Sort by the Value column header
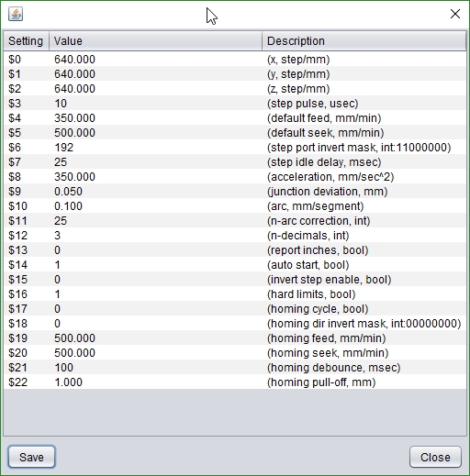The image size is (470, 476). [156, 40]
